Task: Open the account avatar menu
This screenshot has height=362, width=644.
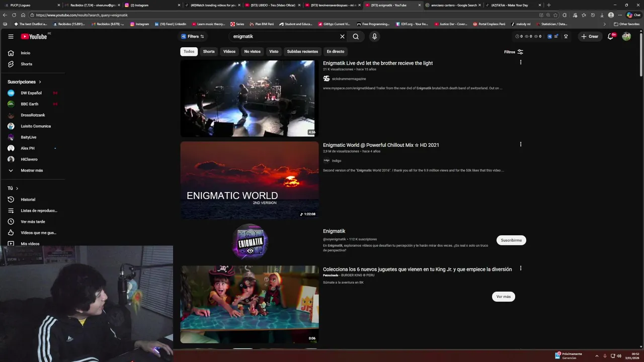Action: click(626, 36)
